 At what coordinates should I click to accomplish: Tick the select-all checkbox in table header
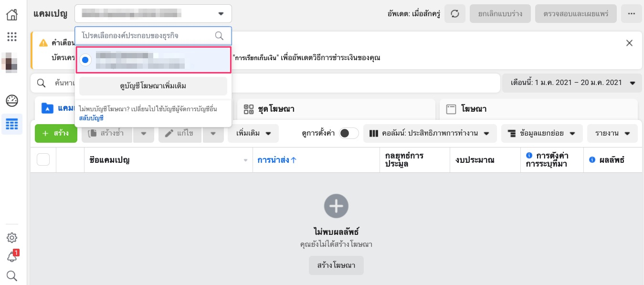[43, 160]
